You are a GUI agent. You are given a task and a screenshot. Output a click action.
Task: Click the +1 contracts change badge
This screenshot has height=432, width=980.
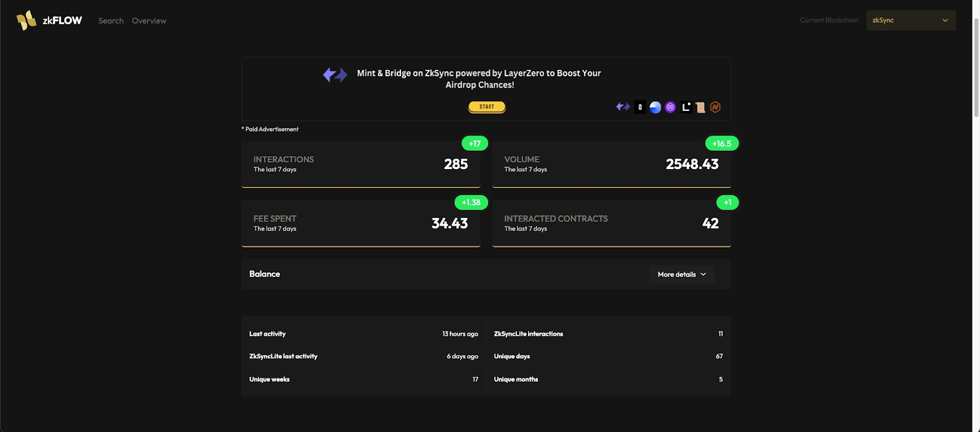pyautogui.click(x=728, y=202)
